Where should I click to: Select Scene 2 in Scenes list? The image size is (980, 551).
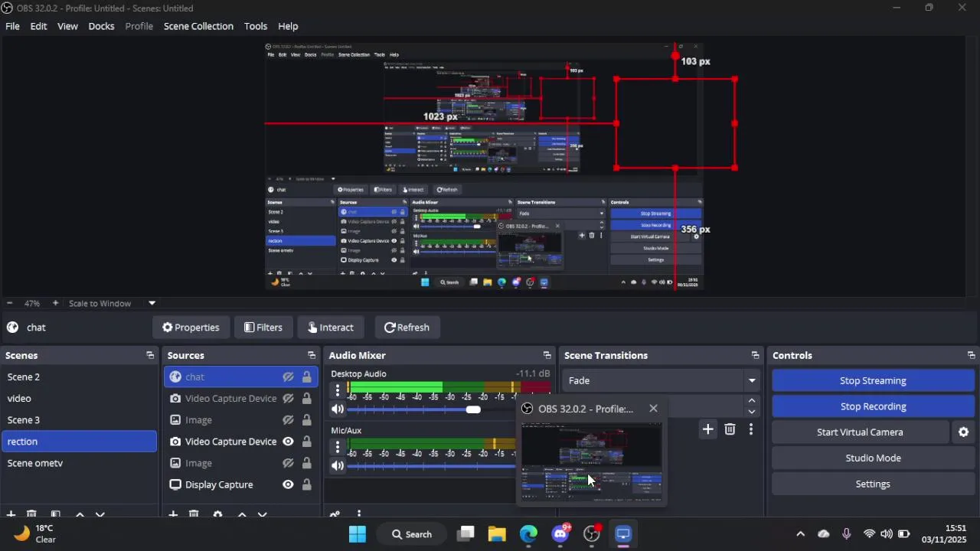pyautogui.click(x=79, y=377)
